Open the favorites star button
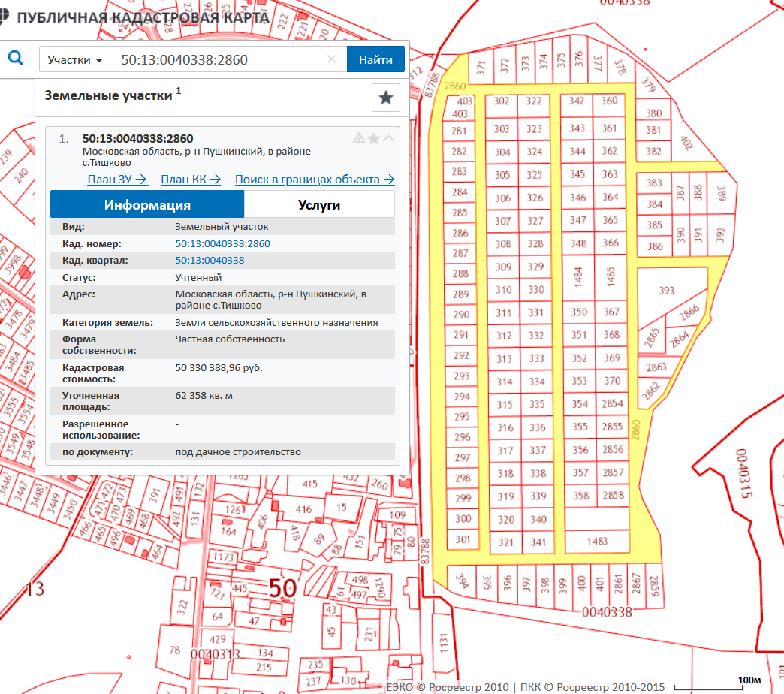 [x=385, y=98]
